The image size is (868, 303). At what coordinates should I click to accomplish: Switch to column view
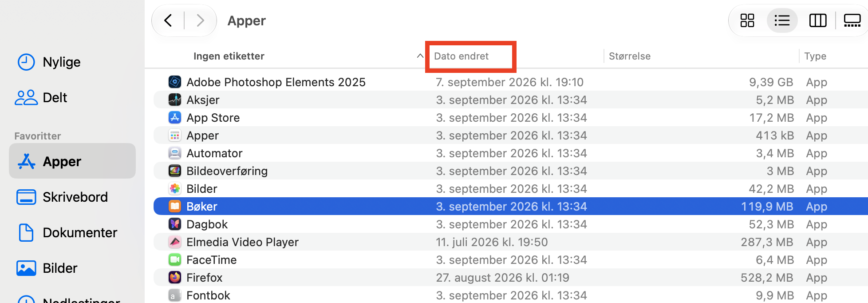(817, 20)
